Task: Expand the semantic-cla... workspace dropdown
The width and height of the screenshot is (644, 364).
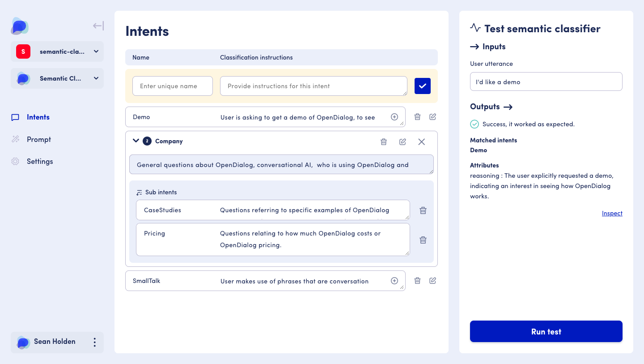Action: (96, 51)
